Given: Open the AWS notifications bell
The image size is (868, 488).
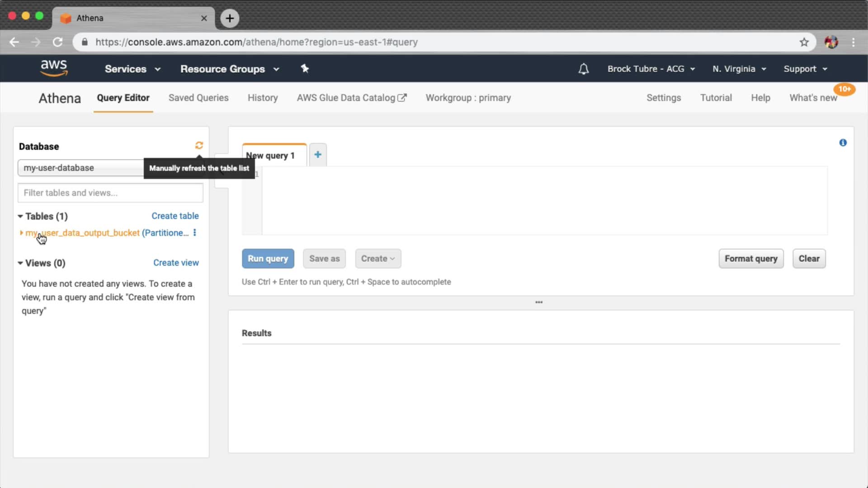Looking at the screenshot, I should [x=583, y=69].
